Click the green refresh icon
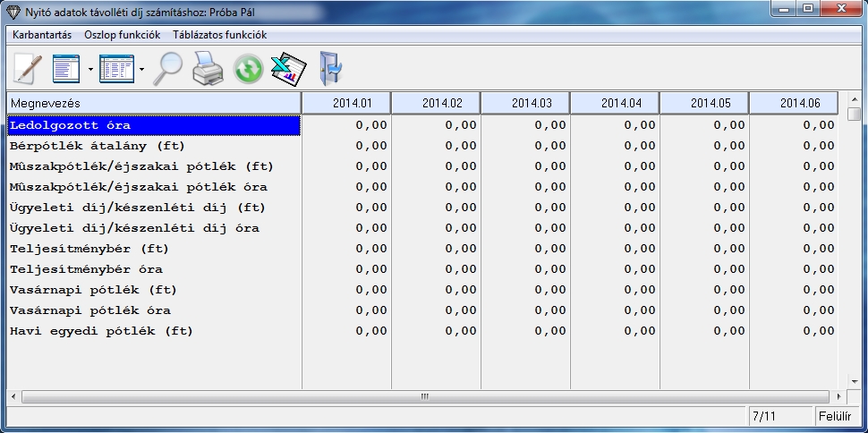 tap(248, 69)
